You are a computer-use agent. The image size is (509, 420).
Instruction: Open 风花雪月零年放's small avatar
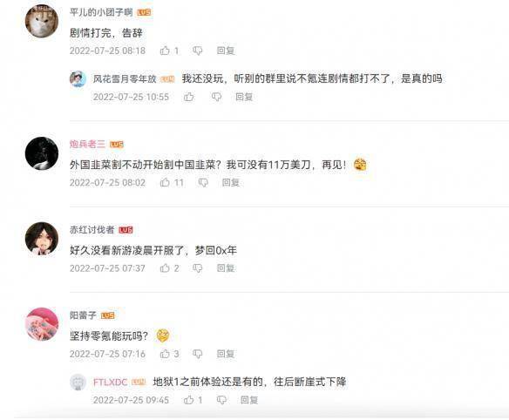point(78,79)
